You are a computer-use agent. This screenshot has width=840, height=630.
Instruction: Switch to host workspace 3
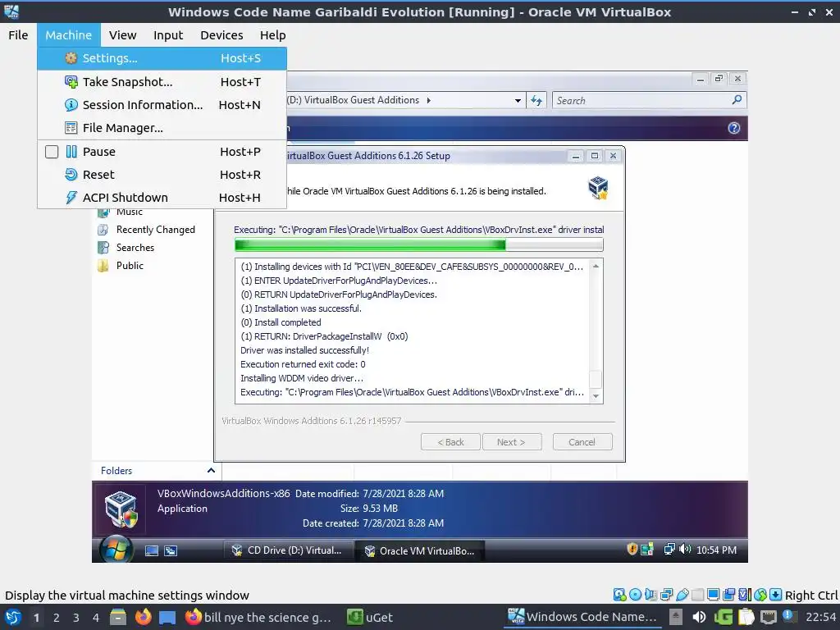75,618
